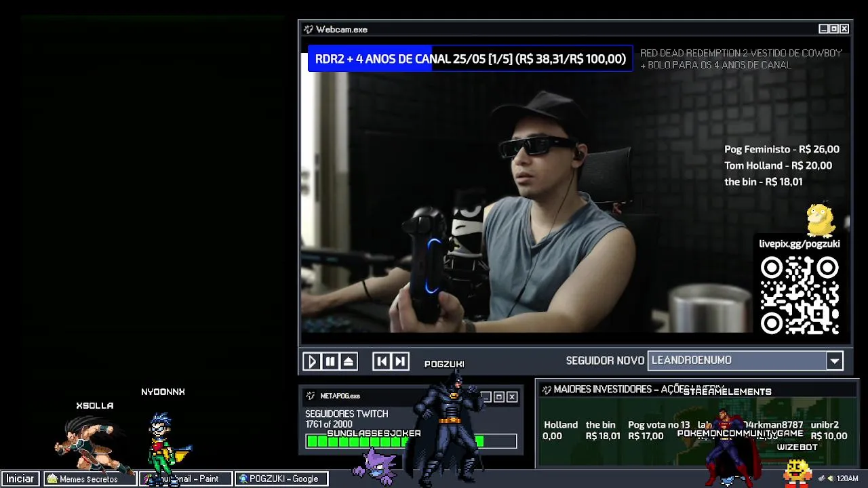Open the Seguidor Novo dropdown arrow
The image size is (868, 488).
pyautogui.click(x=835, y=361)
